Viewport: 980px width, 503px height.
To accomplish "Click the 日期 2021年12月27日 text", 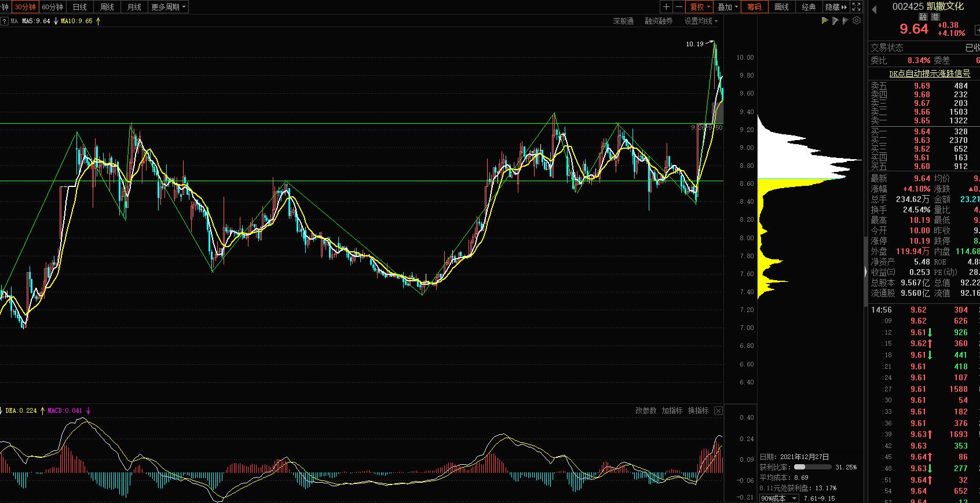I will 794,457.
